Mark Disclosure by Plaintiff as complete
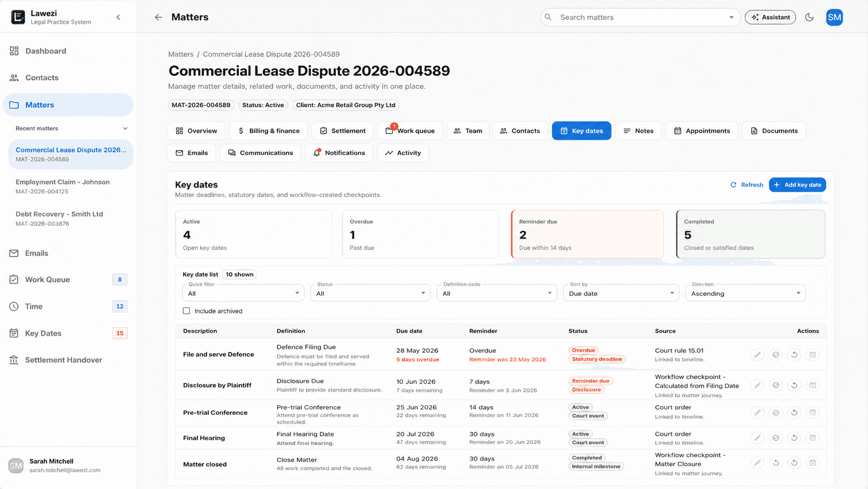 776,385
